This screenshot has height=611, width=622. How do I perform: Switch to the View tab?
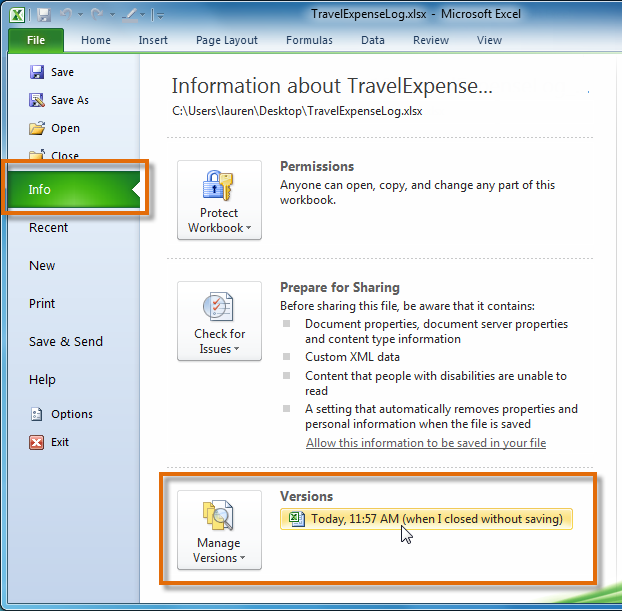click(x=489, y=40)
